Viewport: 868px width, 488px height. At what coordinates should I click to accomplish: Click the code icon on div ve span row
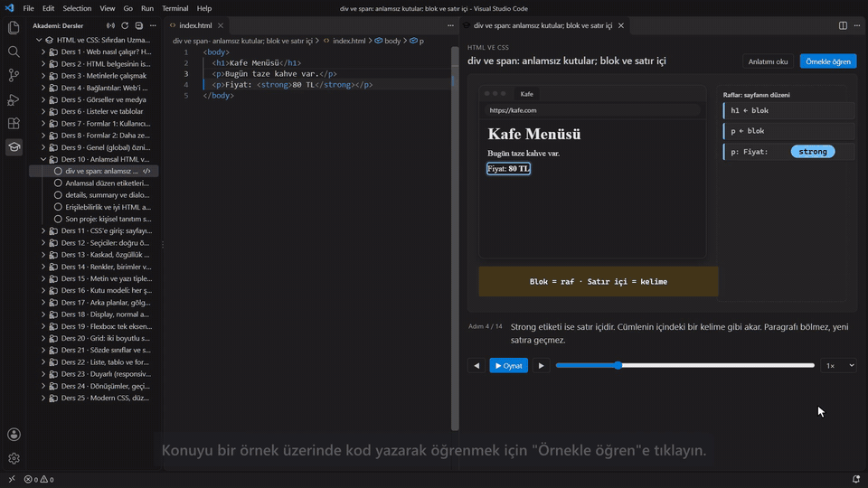(x=146, y=171)
